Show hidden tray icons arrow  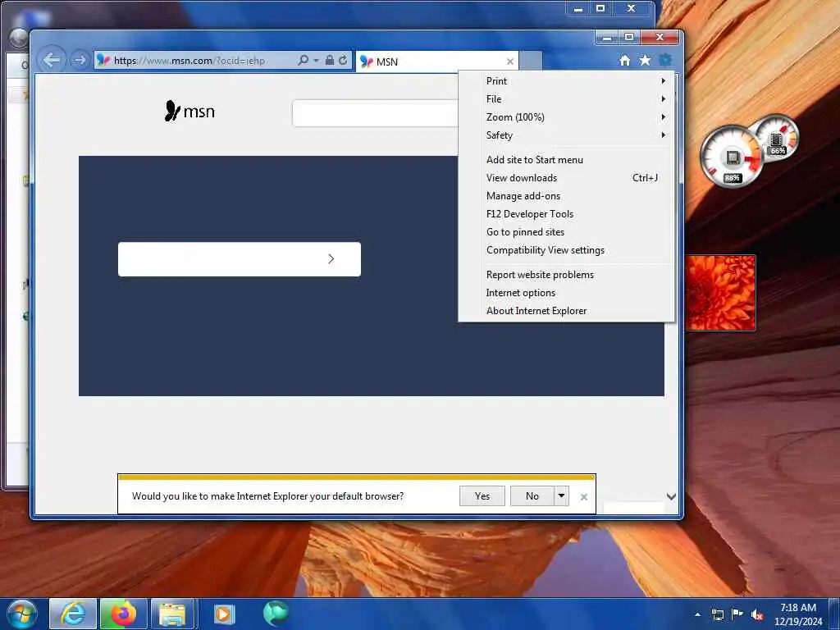697,615
